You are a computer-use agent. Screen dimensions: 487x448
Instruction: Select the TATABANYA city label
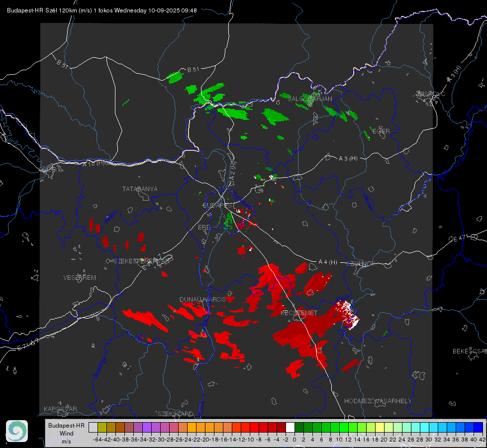(140, 189)
